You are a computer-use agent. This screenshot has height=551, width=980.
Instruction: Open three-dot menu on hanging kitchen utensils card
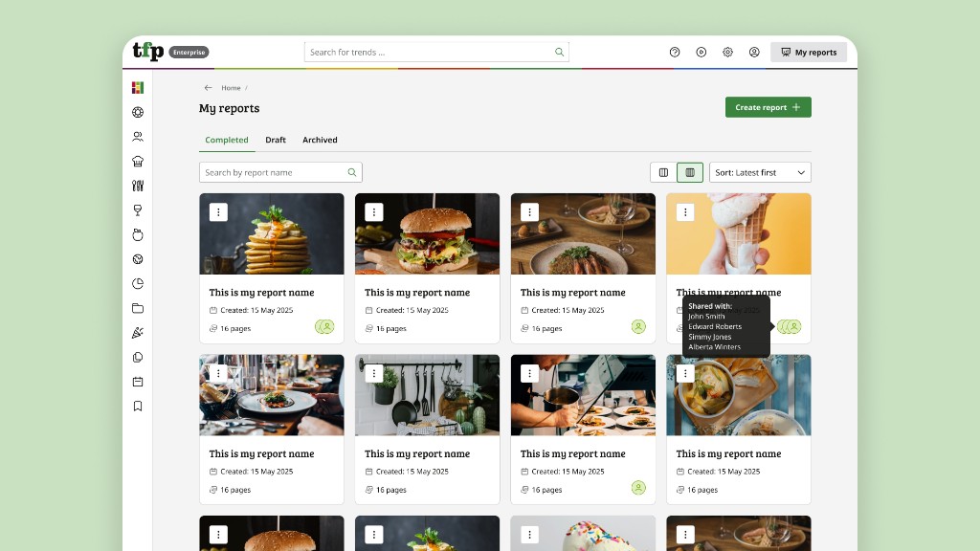pyautogui.click(x=374, y=374)
